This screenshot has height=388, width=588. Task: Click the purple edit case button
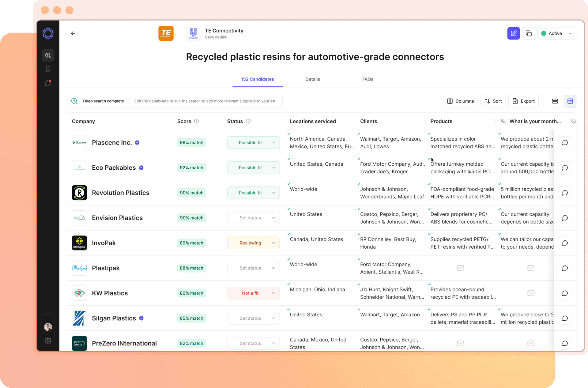pyautogui.click(x=514, y=33)
